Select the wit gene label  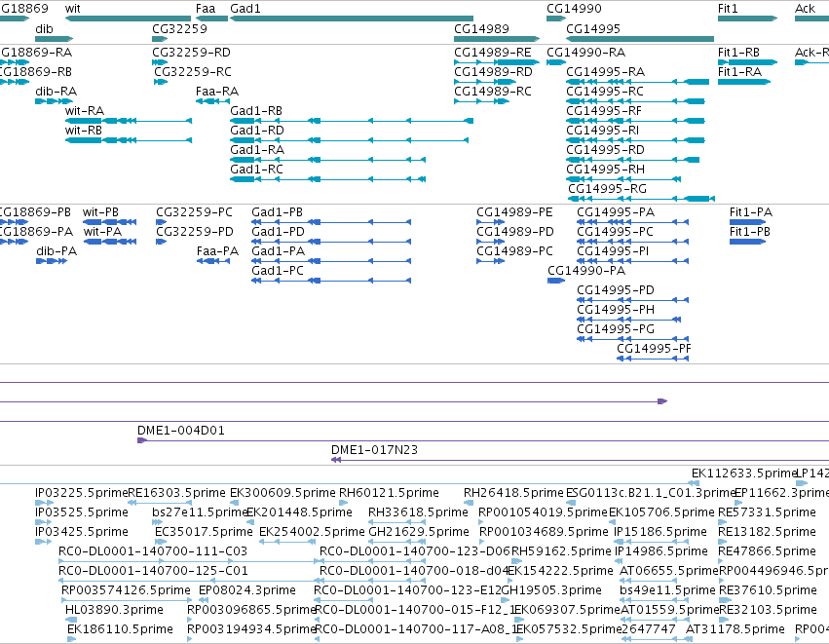(x=72, y=9)
